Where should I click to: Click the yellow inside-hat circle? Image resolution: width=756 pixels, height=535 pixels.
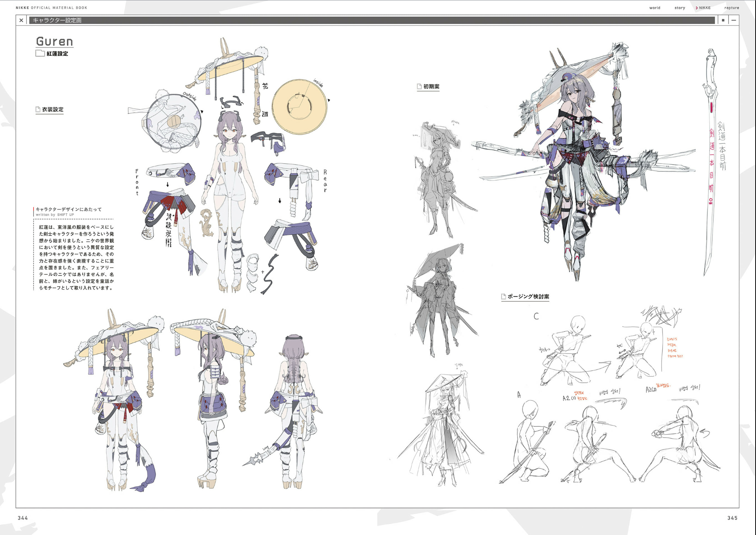pyautogui.click(x=299, y=107)
